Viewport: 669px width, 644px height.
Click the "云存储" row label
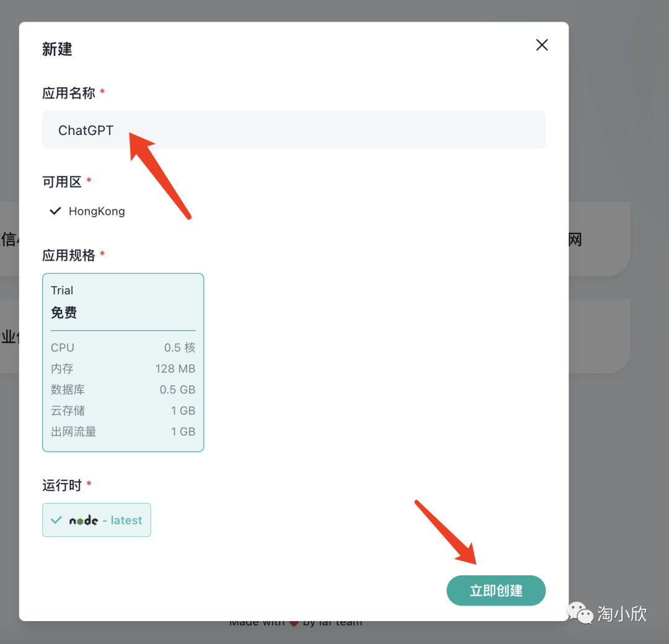point(68,411)
